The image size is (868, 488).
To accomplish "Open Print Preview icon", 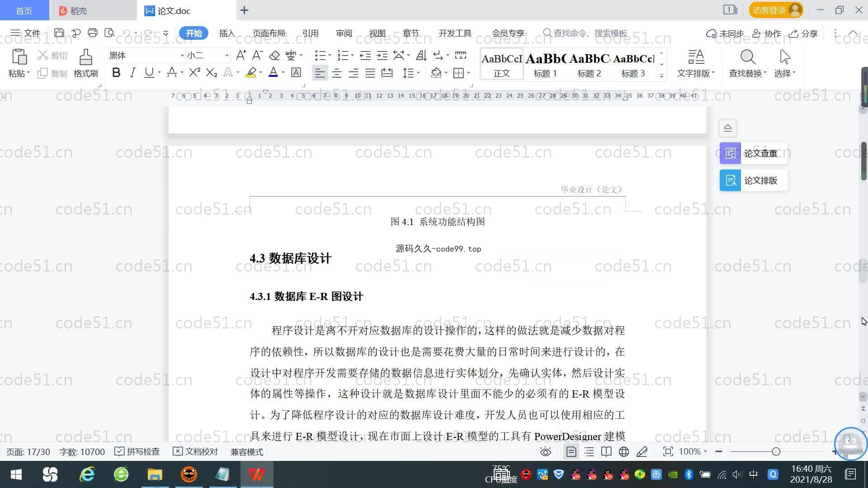I will point(109,33).
